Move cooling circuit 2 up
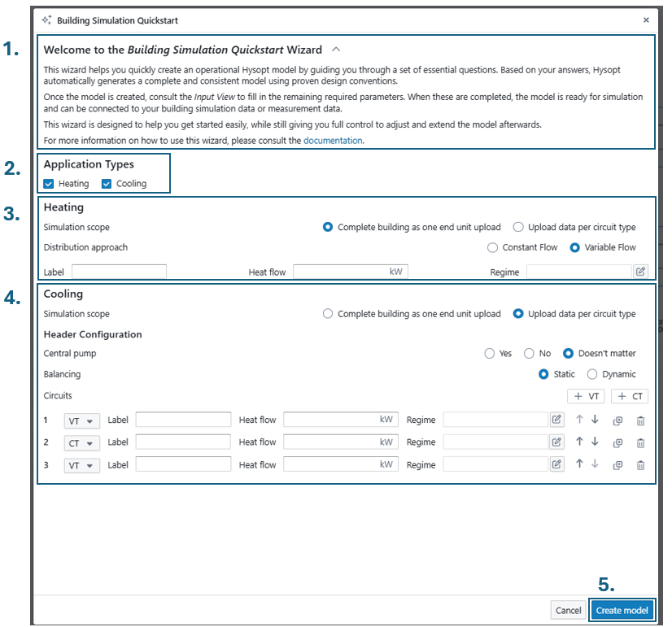This screenshot has height=627, width=672. tap(579, 442)
